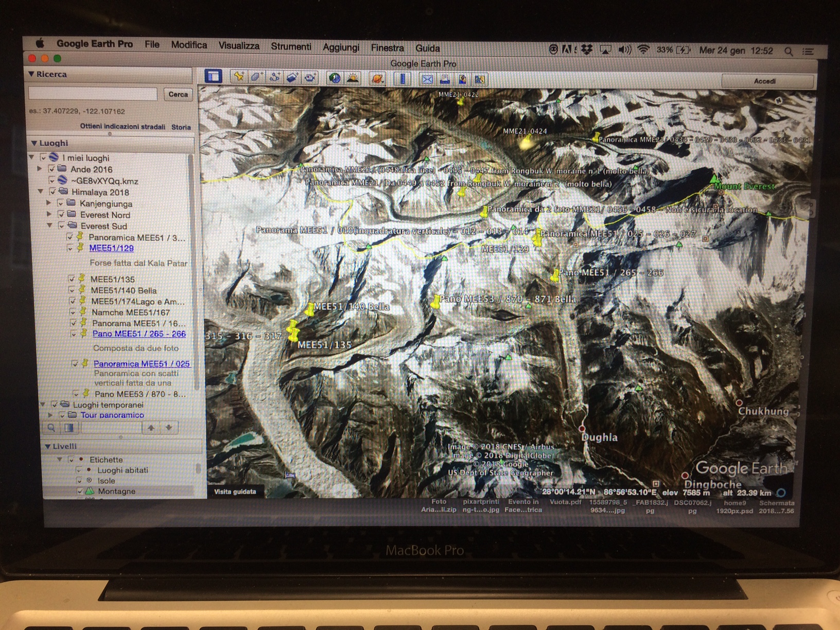The width and height of the screenshot is (840, 630).
Task: Open Ottieni indicazioni stradali link
Action: [122, 127]
